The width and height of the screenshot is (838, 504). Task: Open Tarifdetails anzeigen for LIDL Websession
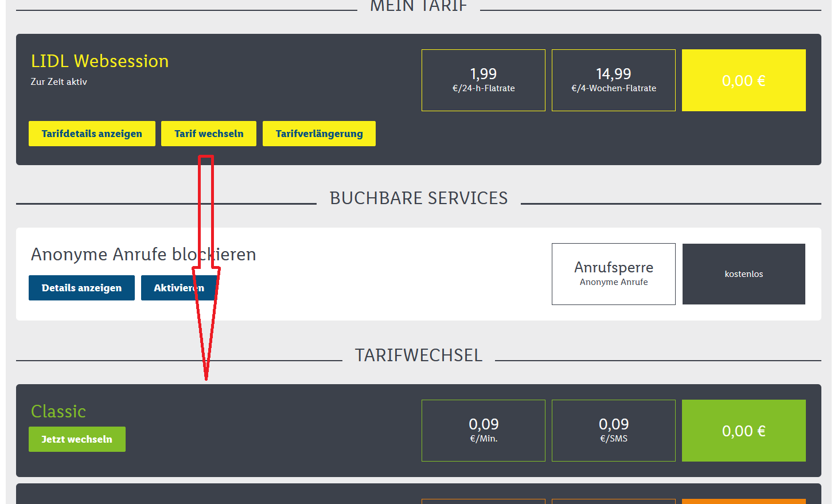tap(92, 134)
